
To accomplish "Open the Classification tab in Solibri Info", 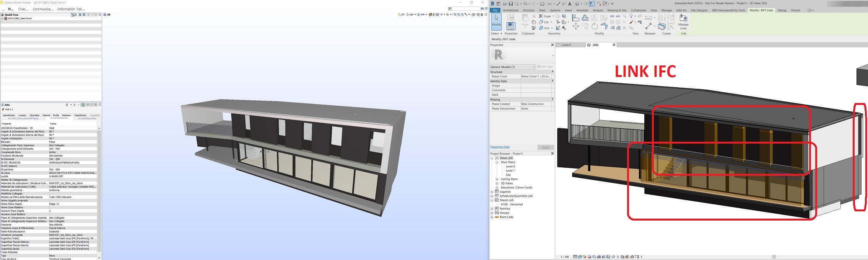I will (80, 115).
